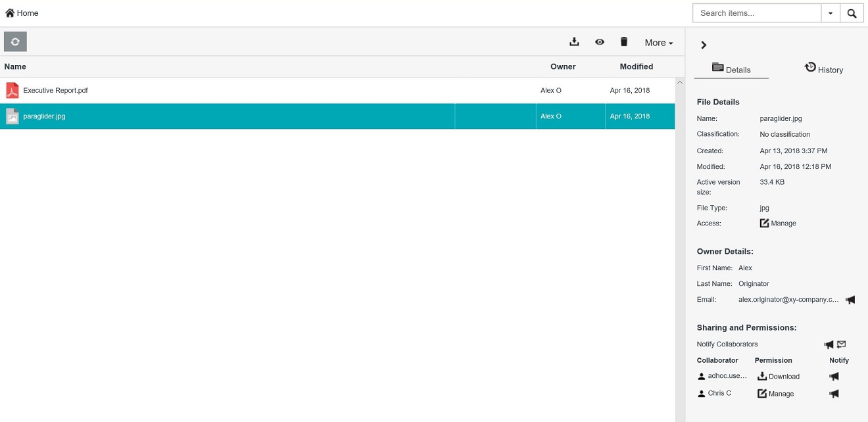The width and height of the screenshot is (868, 422).
Task: Notify Chris C with megaphone icon
Action: pos(834,394)
